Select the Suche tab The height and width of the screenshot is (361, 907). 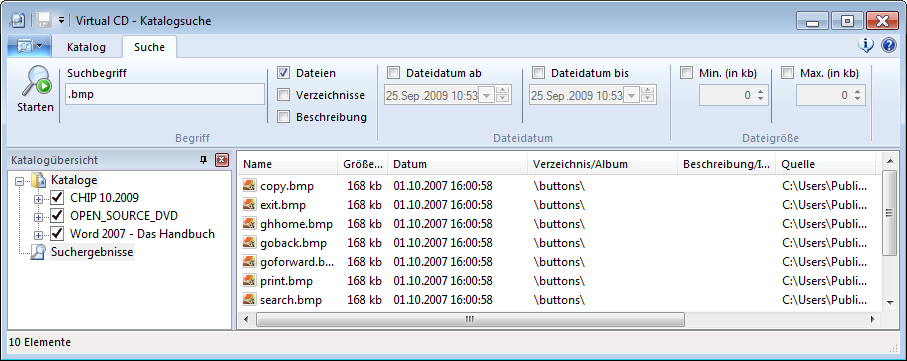coord(149,47)
